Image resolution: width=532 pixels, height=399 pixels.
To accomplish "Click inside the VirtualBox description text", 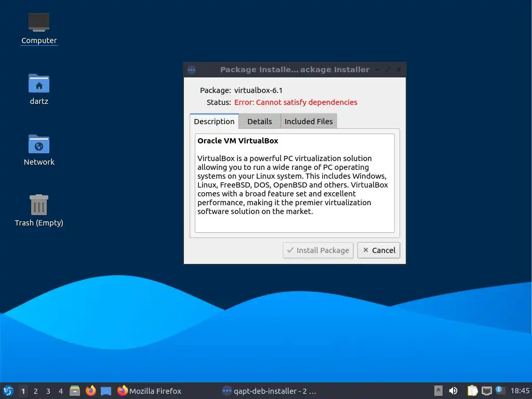I will [292, 184].
